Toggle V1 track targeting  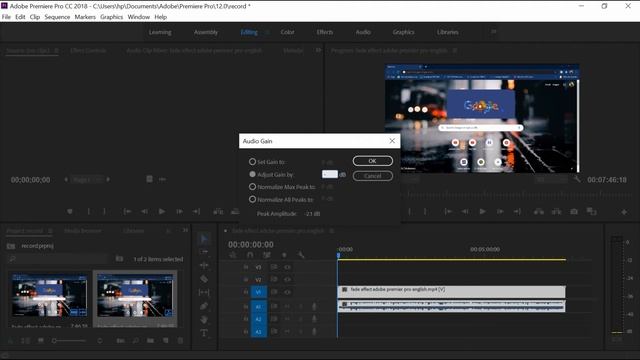tap(258, 292)
